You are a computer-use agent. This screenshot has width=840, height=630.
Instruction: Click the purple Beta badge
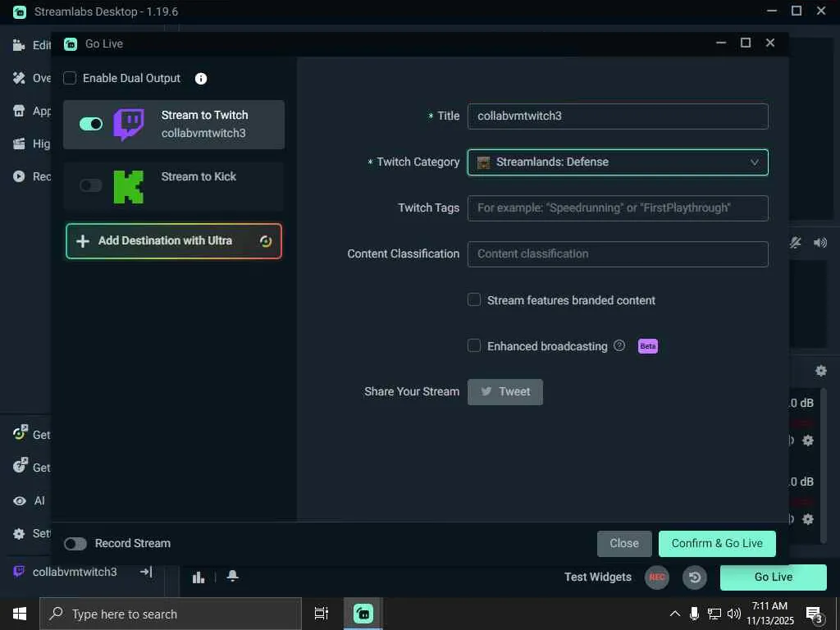[648, 346]
